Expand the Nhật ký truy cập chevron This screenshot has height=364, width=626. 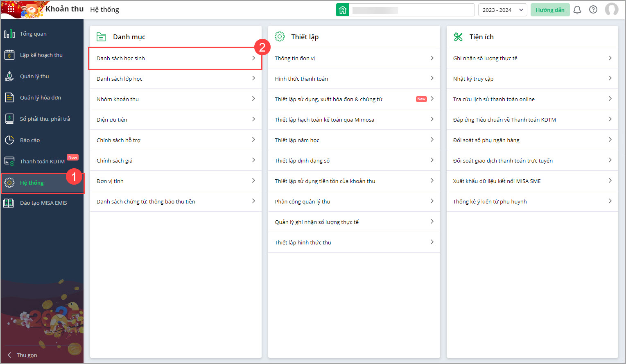point(610,78)
